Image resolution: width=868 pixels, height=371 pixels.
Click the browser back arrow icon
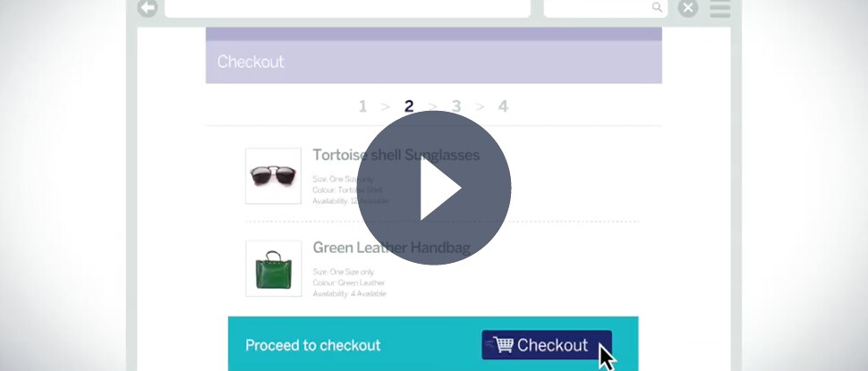tap(148, 8)
